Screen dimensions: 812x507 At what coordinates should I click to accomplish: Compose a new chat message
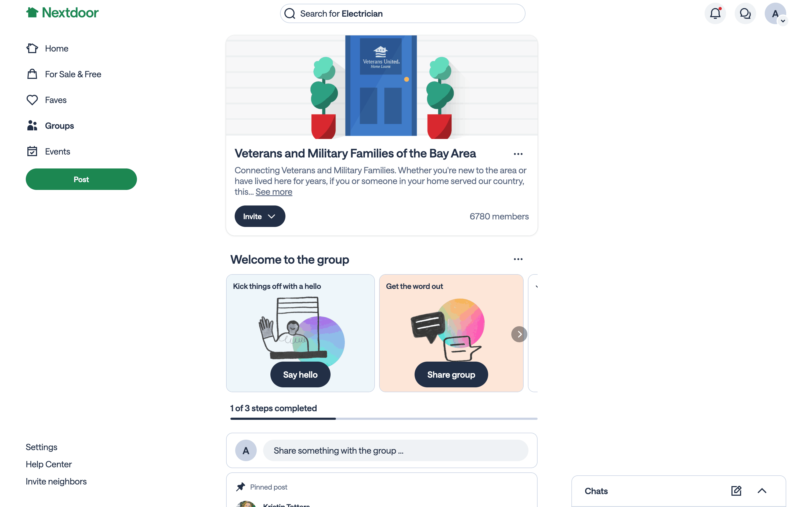pos(736,491)
